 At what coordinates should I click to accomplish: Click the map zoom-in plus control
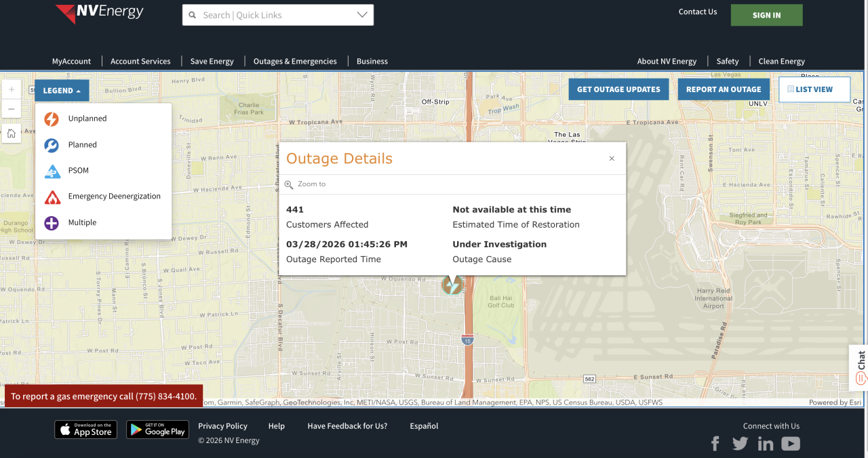(x=11, y=89)
